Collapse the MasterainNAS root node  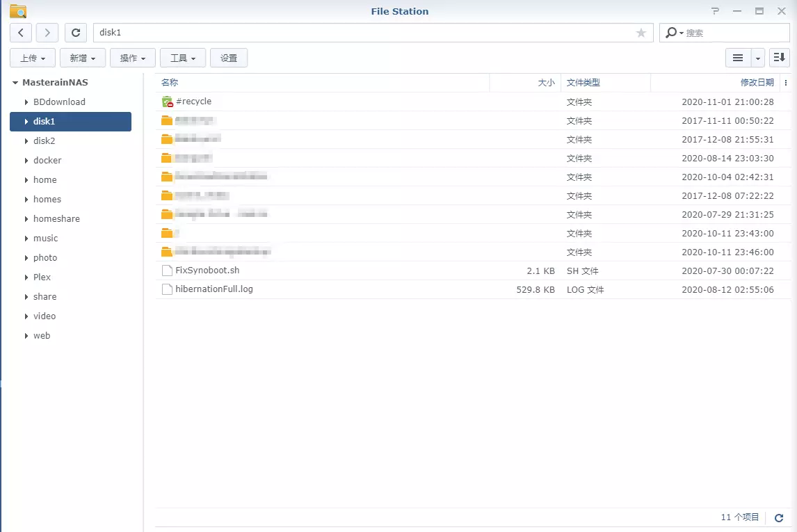click(15, 83)
